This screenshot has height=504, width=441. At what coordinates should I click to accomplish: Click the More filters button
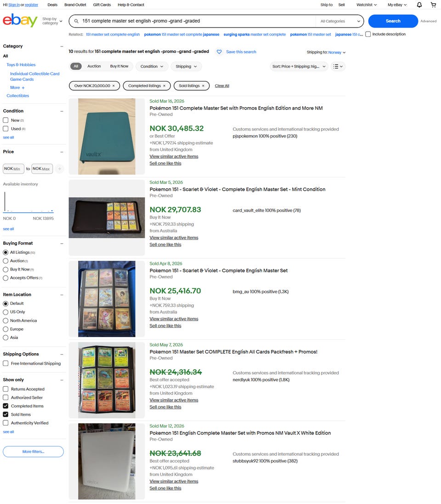coord(34,452)
